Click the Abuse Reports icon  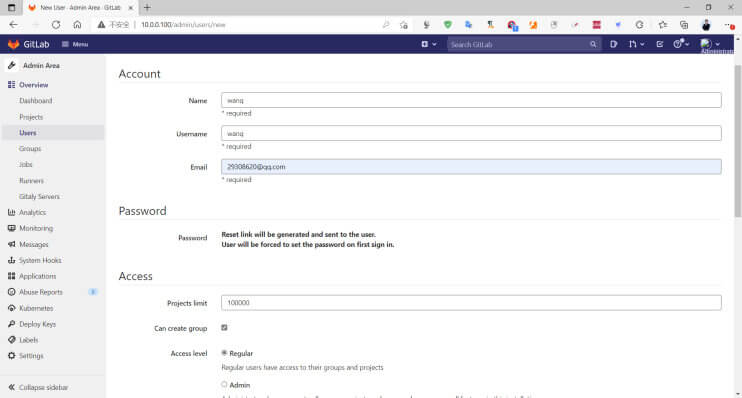[11, 292]
